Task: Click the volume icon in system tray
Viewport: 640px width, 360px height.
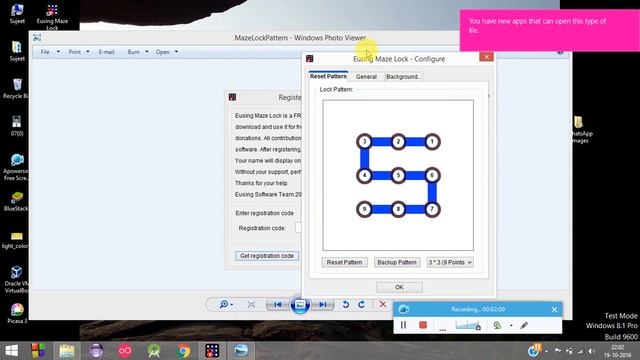Action: 591,351
